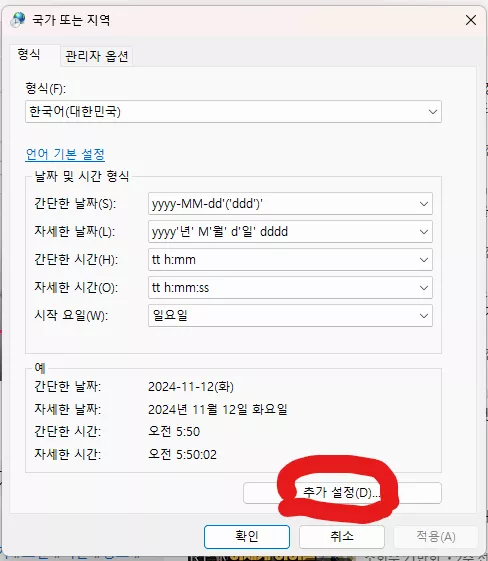Click the example text 2024년 11월 12일 화요일
This screenshot has height=561, width=488.
point(218,409)
